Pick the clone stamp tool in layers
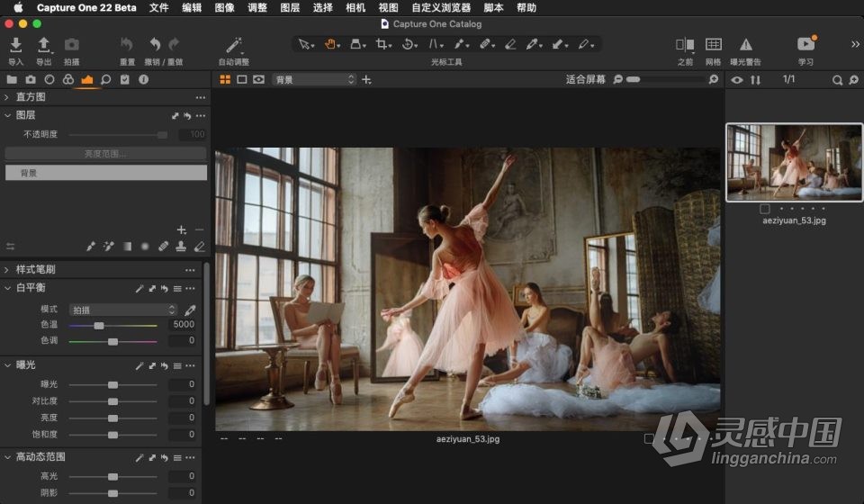864x504 pixels. coord(181,247)
